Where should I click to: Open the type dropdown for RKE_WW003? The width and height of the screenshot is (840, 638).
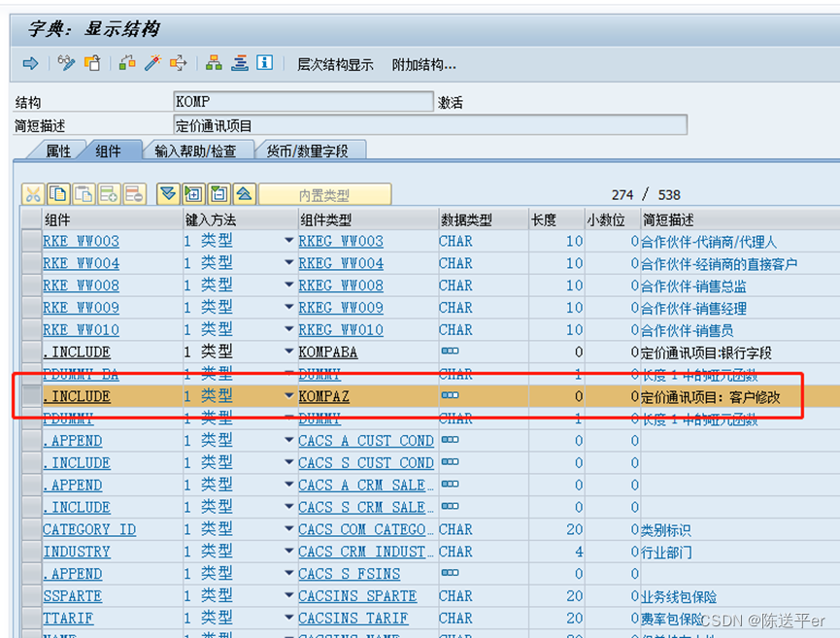[288, 242]
